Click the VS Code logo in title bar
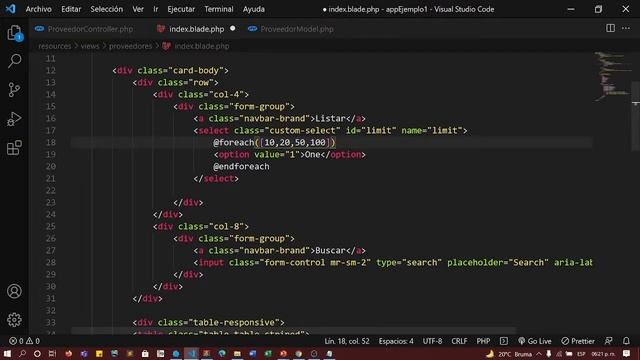 [x=10, y=9]
